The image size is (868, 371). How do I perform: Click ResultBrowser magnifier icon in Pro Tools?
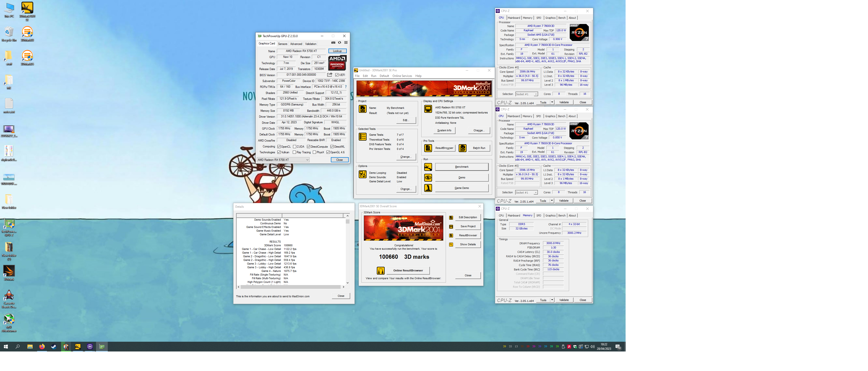click(428, 148)
